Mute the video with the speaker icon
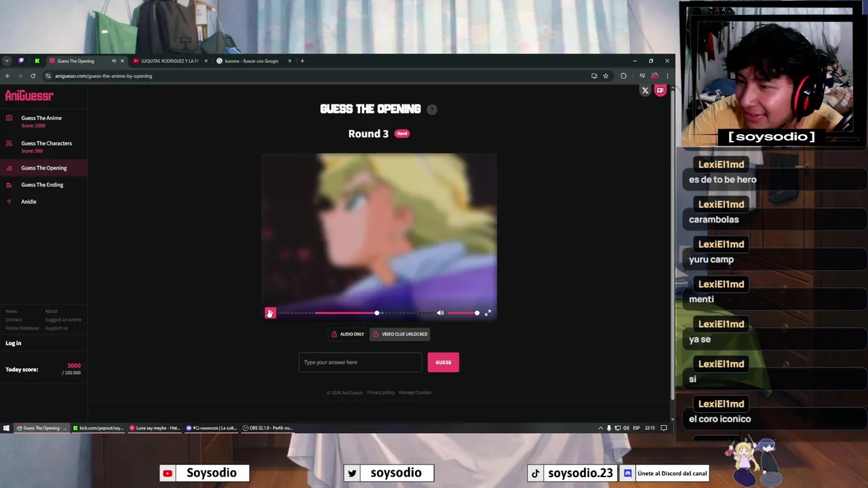868x488 pixels. 440,313
